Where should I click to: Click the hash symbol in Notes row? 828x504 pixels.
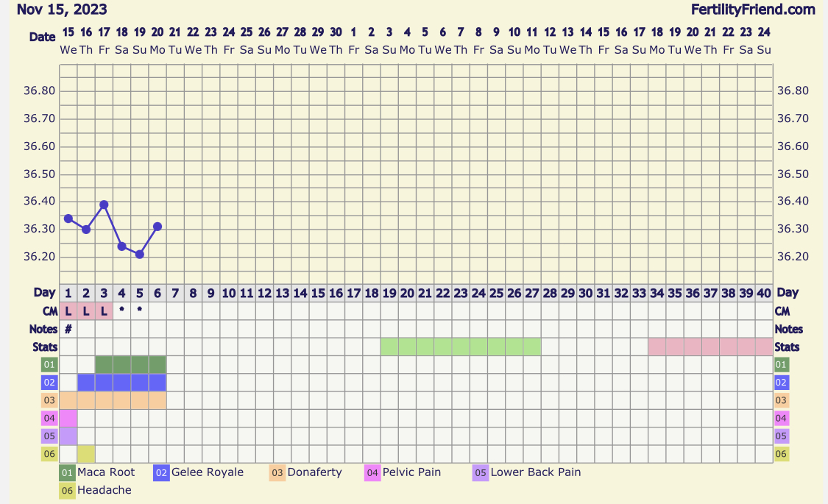68,330
